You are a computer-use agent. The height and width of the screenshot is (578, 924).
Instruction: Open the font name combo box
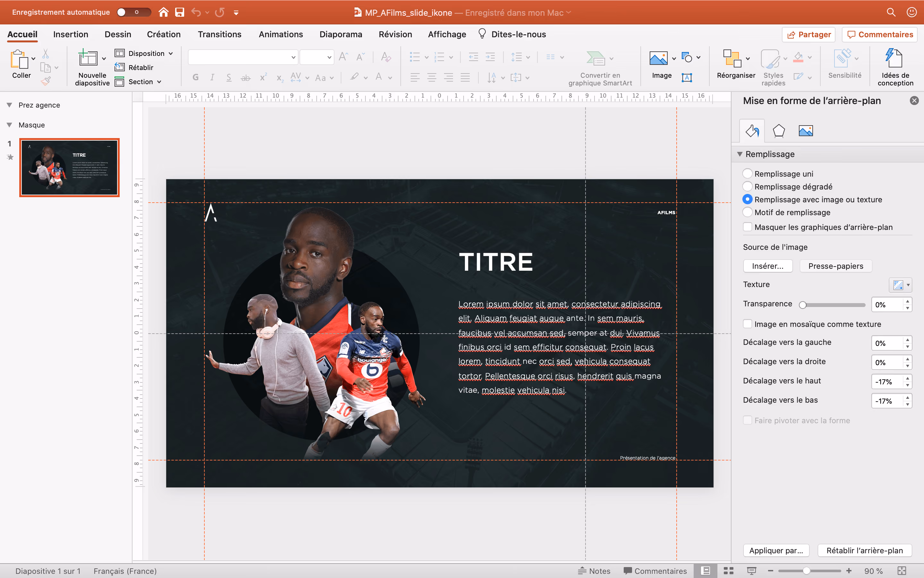(243, 57)
